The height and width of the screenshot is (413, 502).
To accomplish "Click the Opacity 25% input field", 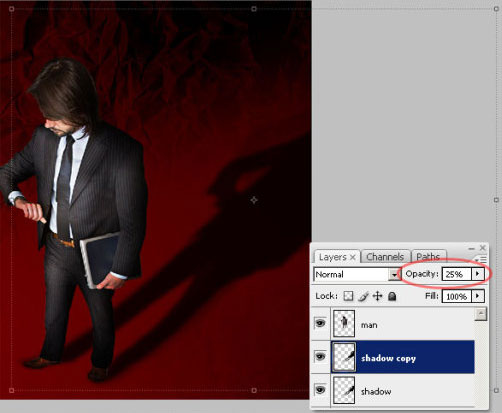I will point(456,274).
